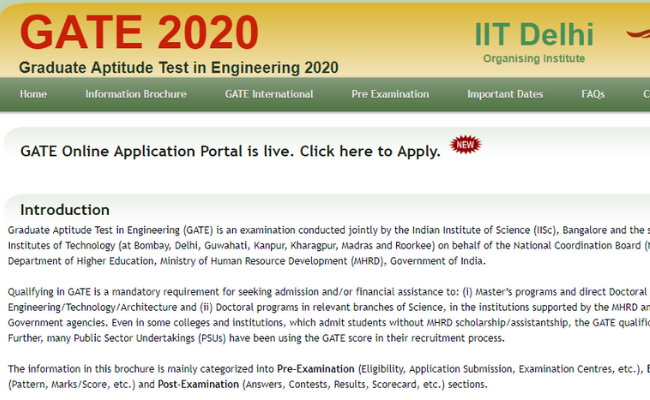Click the red NEW starburst badge
Image resolution: width=650 pixels, height=400 pixels.
[x=463, y=145]
